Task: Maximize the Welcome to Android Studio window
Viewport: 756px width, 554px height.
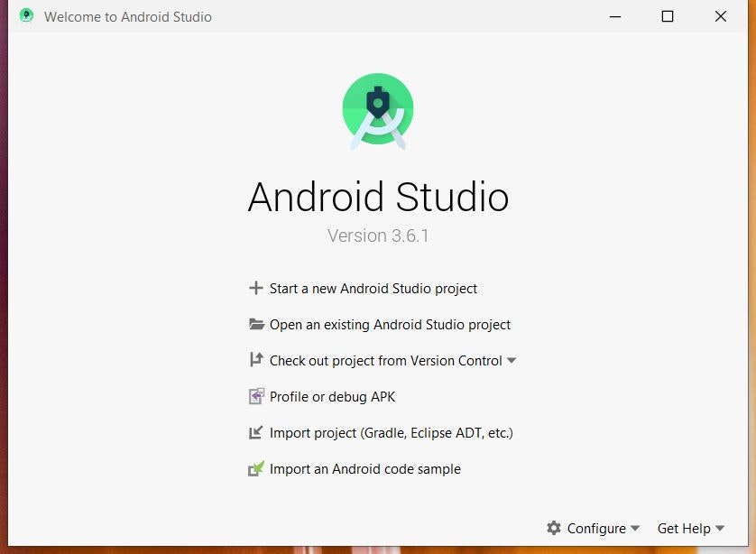Action: coord(668,16)
